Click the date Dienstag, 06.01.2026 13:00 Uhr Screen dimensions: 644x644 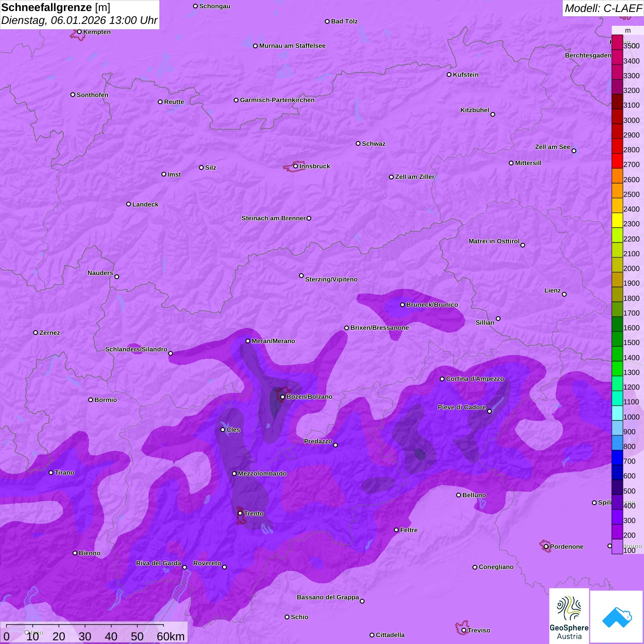click(x=79, y=21)
